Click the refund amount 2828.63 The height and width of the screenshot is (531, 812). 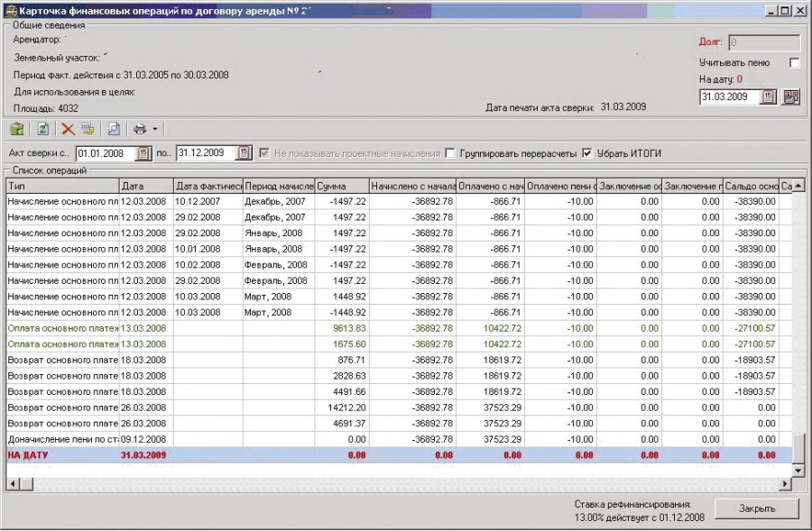pos(349,376)
